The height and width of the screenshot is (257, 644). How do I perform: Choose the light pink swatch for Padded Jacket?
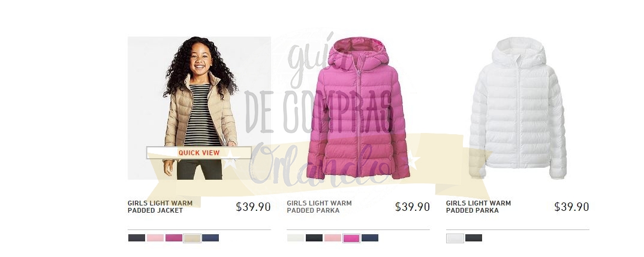coord(155,238)
